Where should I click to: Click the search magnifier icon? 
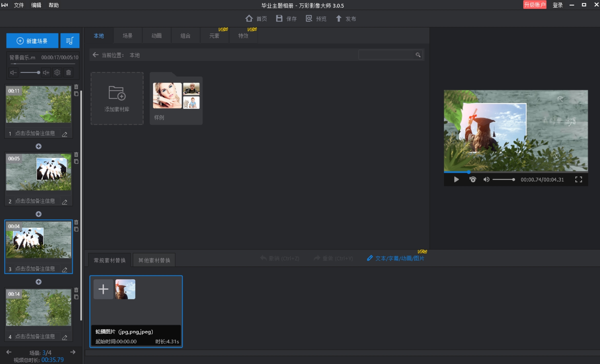[418, 55]
